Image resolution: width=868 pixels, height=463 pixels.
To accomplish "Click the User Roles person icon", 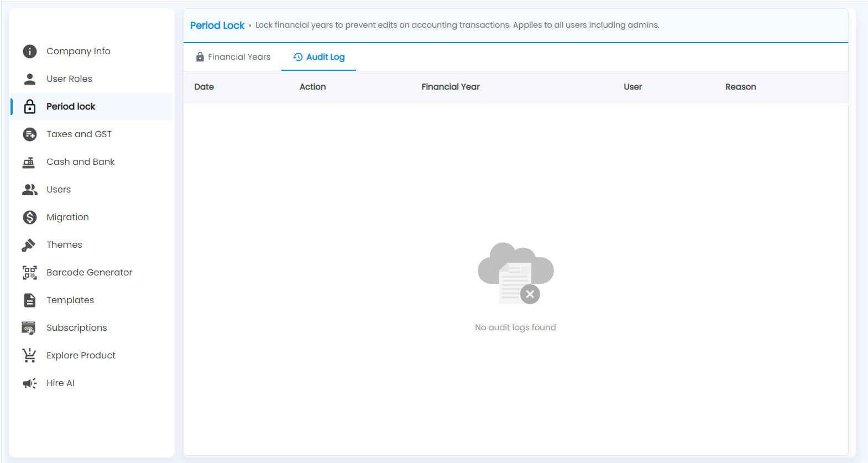I will [30, 79].
